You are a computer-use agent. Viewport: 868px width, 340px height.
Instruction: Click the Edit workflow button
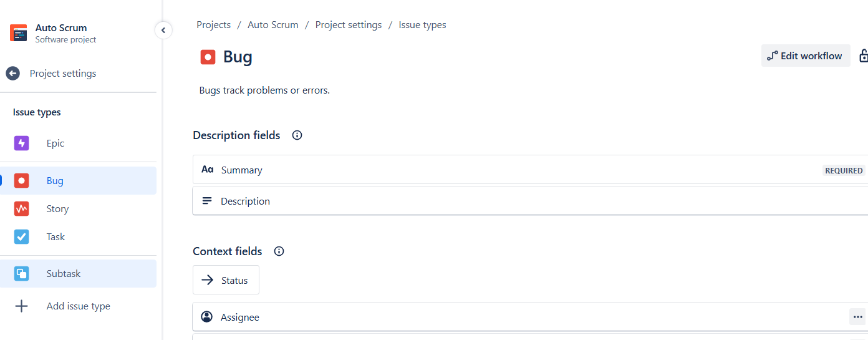(x=806, y=56)
